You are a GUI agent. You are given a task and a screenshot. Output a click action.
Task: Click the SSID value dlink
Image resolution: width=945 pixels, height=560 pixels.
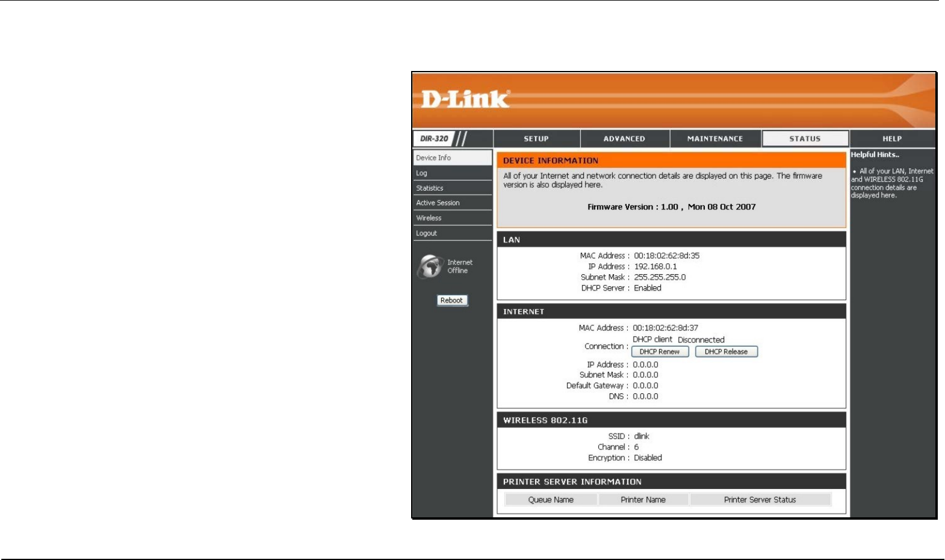[642, 436]
